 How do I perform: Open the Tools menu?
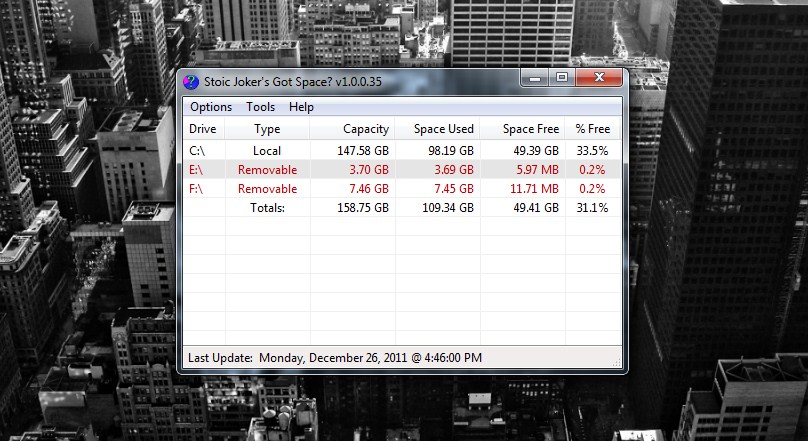tap(260, 107)
